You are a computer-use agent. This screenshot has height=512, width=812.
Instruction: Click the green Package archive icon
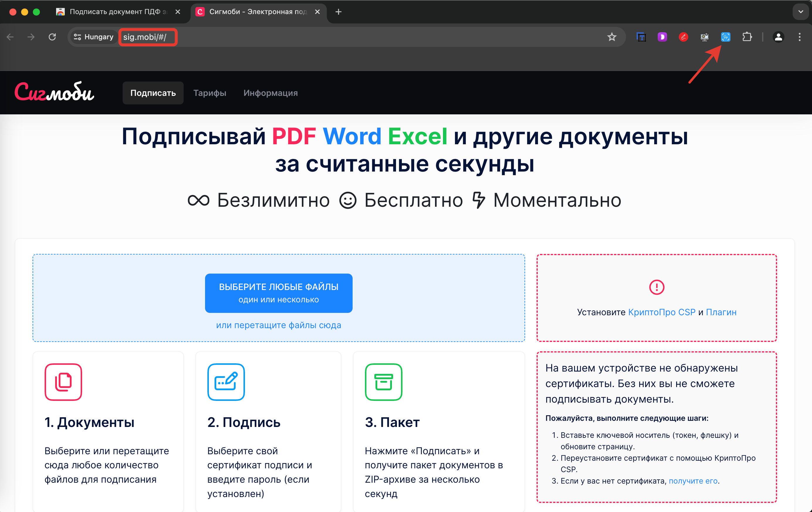tap(383, 382)
